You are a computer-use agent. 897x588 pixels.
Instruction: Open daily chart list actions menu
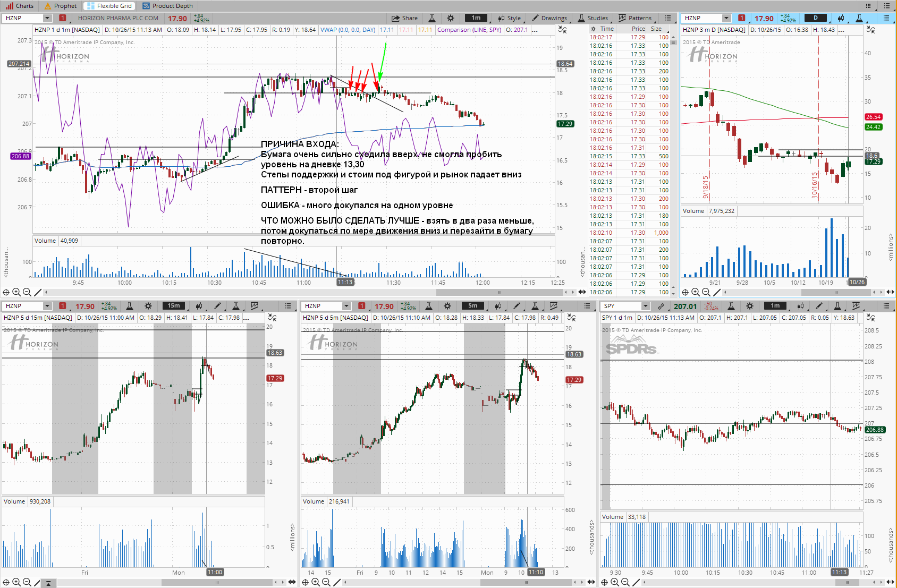pos(886,18)
